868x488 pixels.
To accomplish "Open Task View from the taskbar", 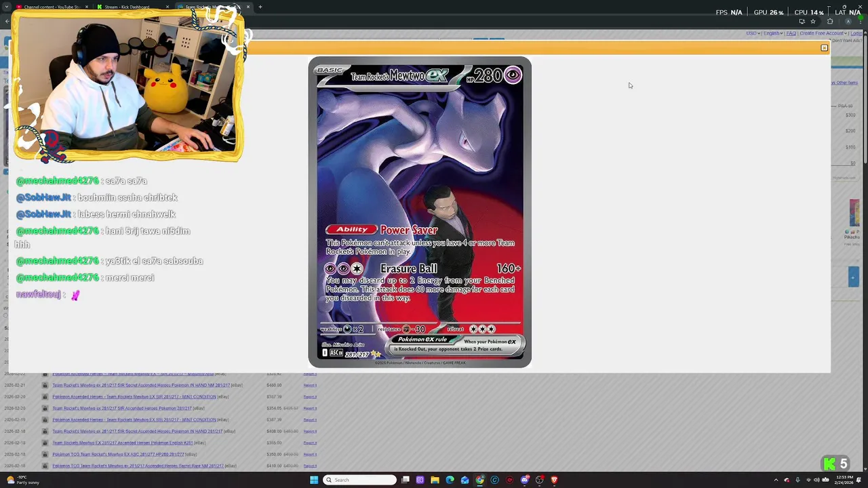I will pos(405,480).
